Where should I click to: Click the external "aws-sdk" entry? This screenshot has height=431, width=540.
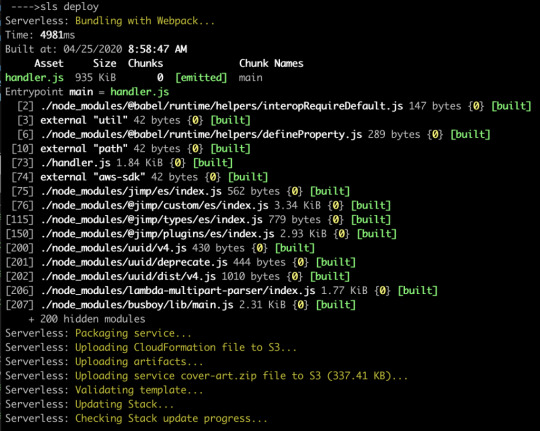[x=92, y=177]
